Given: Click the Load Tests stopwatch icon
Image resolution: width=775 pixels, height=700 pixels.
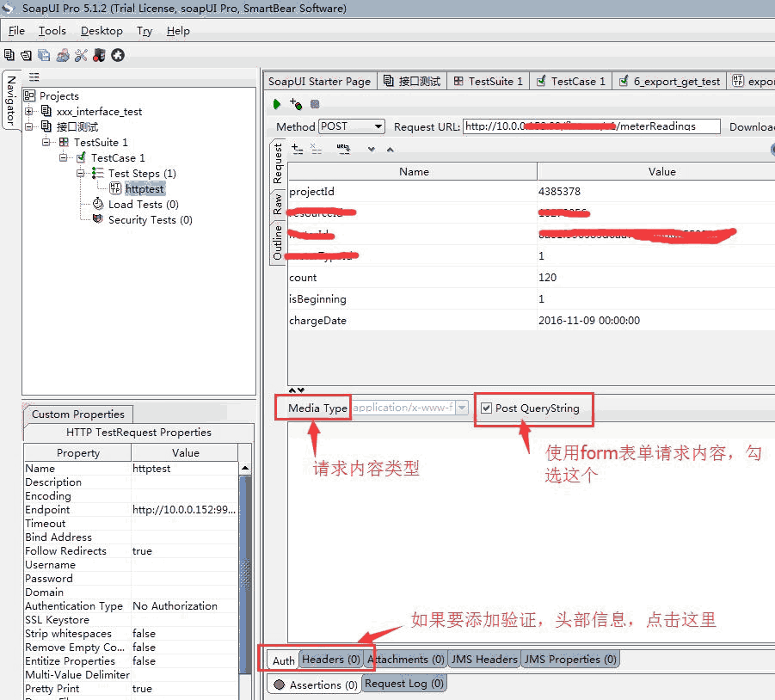Looking at the screenshot, I should [98, 205].
